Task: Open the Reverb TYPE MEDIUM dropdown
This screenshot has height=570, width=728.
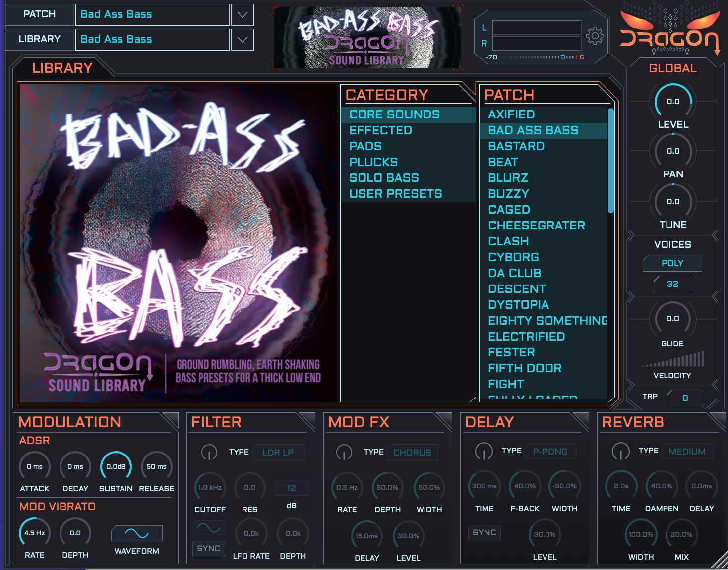Action: [x=687, y=452]
